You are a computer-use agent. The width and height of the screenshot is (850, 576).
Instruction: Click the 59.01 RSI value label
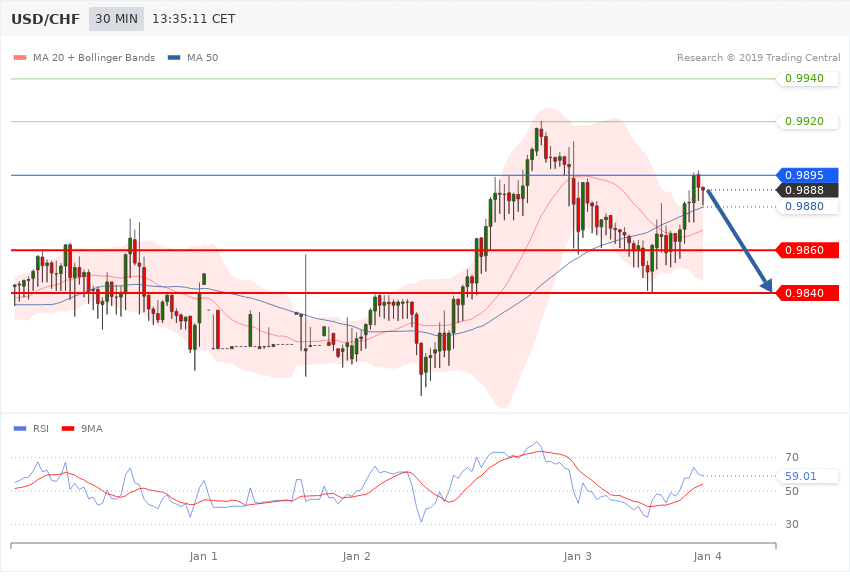pos(808,476)
